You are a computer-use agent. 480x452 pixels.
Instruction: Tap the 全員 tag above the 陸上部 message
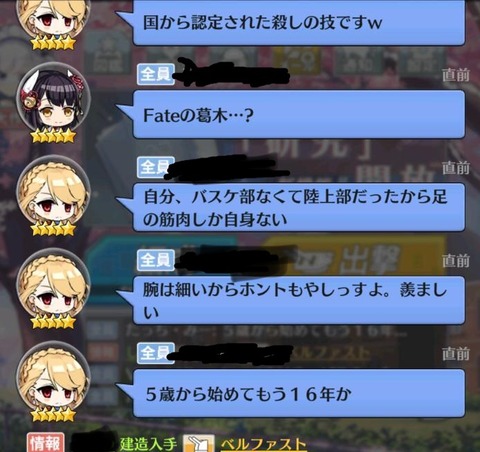point(156,167)
